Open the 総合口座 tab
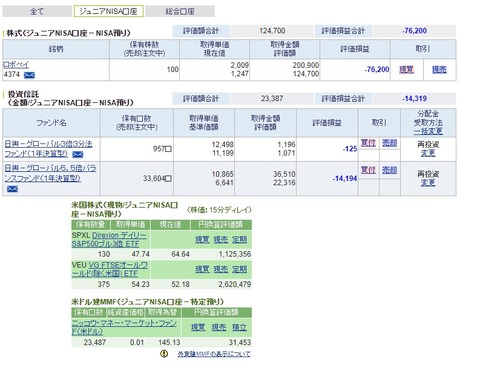480x388 pixels. [180, 11]
